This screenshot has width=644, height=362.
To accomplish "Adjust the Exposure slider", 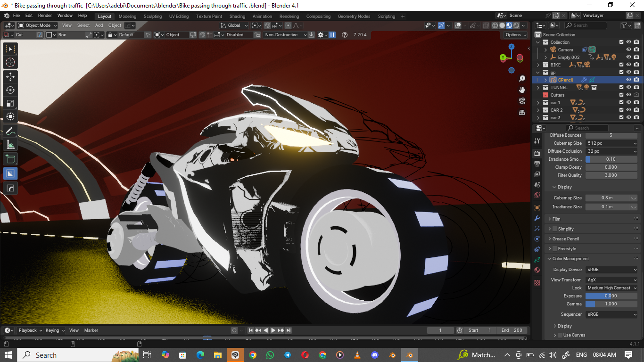I will coord(611,296).
